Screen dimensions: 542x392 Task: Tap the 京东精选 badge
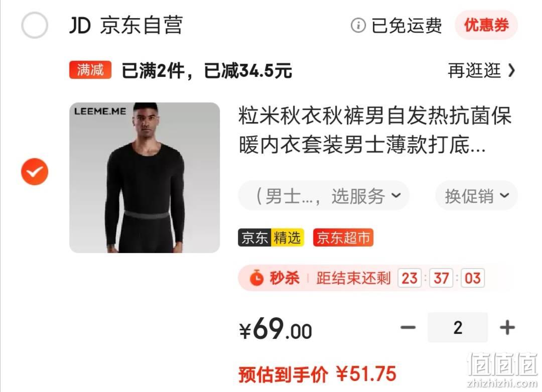point(271,237)
